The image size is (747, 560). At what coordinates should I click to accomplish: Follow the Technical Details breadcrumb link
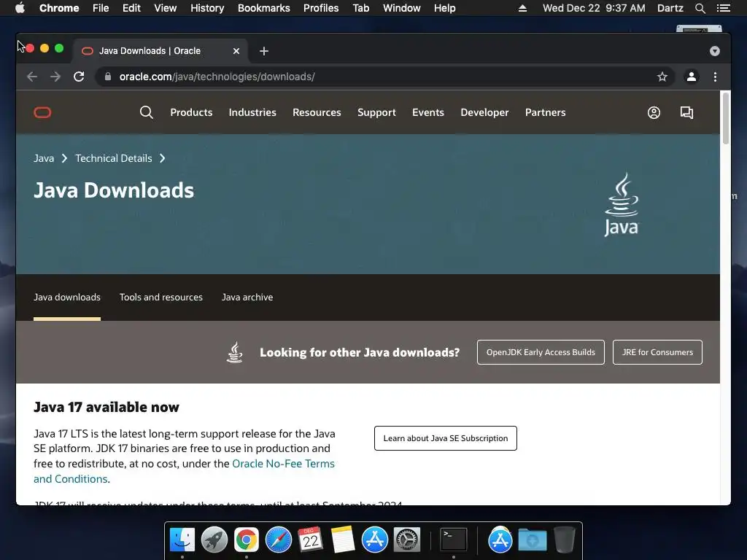(113, 158)
